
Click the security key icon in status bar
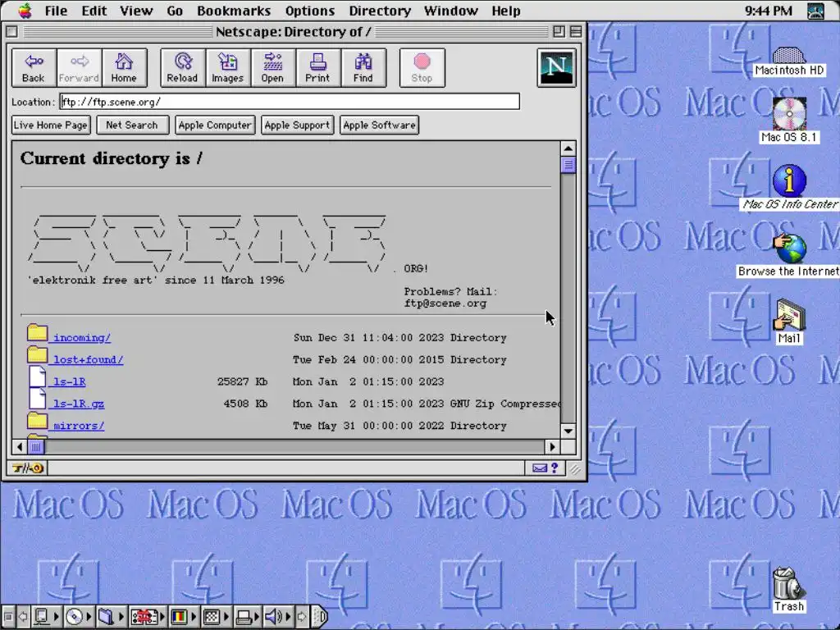pos(28,468)
